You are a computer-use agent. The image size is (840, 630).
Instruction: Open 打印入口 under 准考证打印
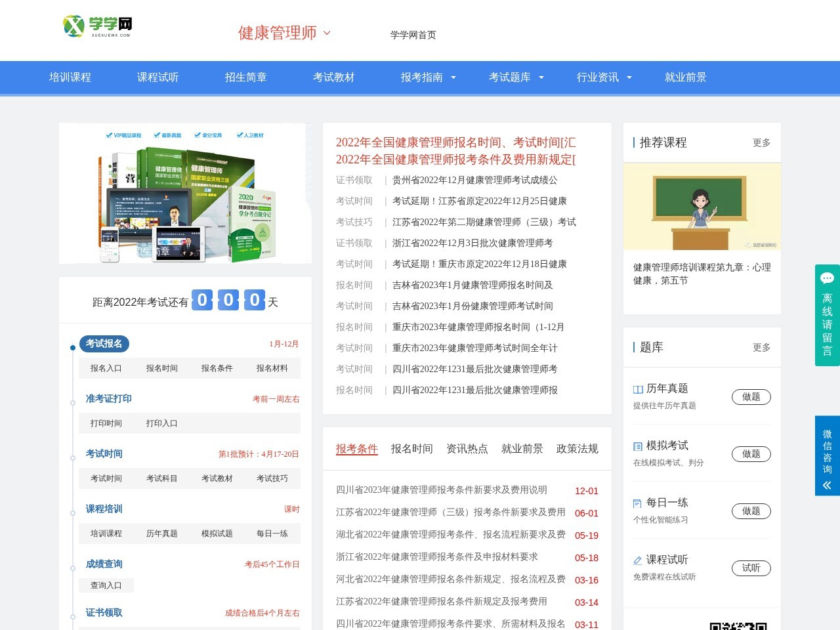pos(162,423)
